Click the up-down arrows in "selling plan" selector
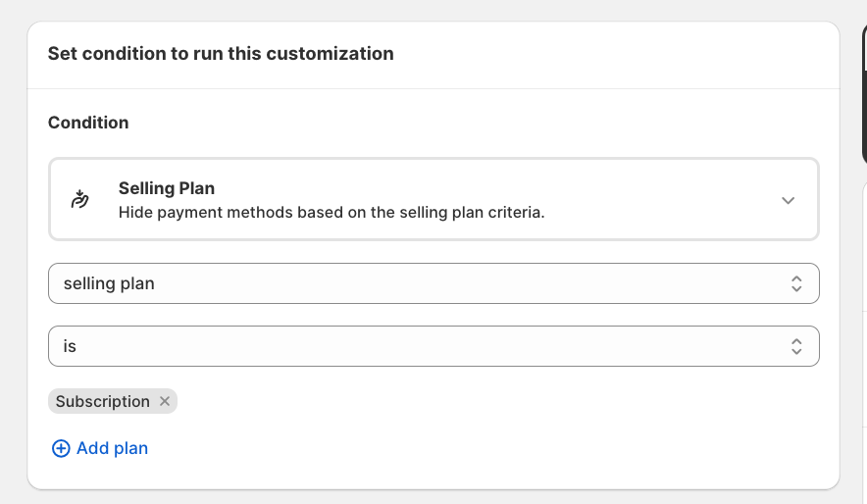Image resolution: width=867 pixels, height=504 pixels. [x=796, y=283]
